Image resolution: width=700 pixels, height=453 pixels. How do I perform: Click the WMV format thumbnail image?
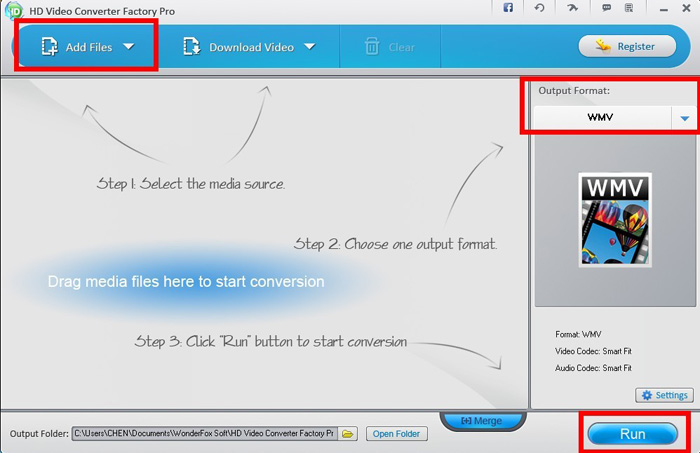tap(615, 220)
